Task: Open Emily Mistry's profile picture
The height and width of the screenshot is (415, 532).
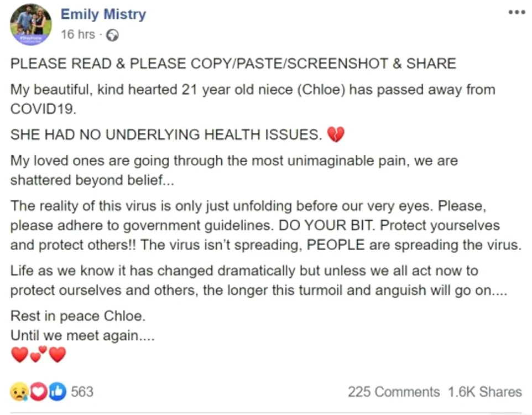Action: (31, 24)
